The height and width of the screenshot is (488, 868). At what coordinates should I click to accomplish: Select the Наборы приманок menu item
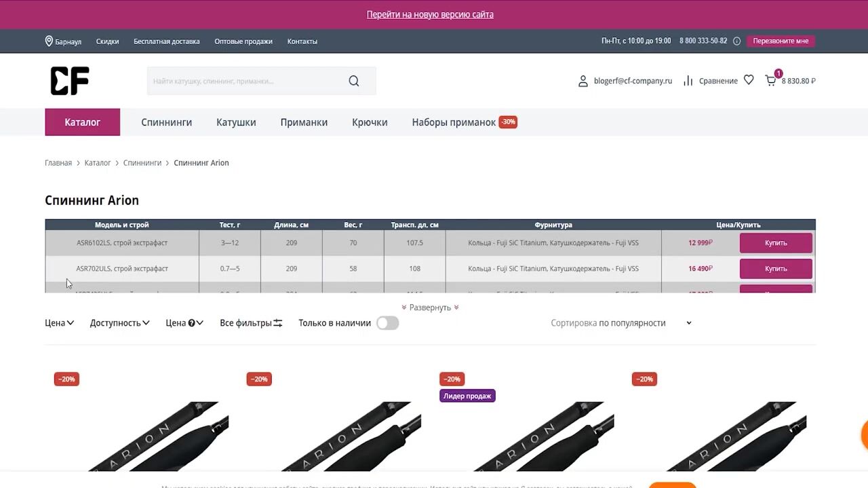(454, 122)
